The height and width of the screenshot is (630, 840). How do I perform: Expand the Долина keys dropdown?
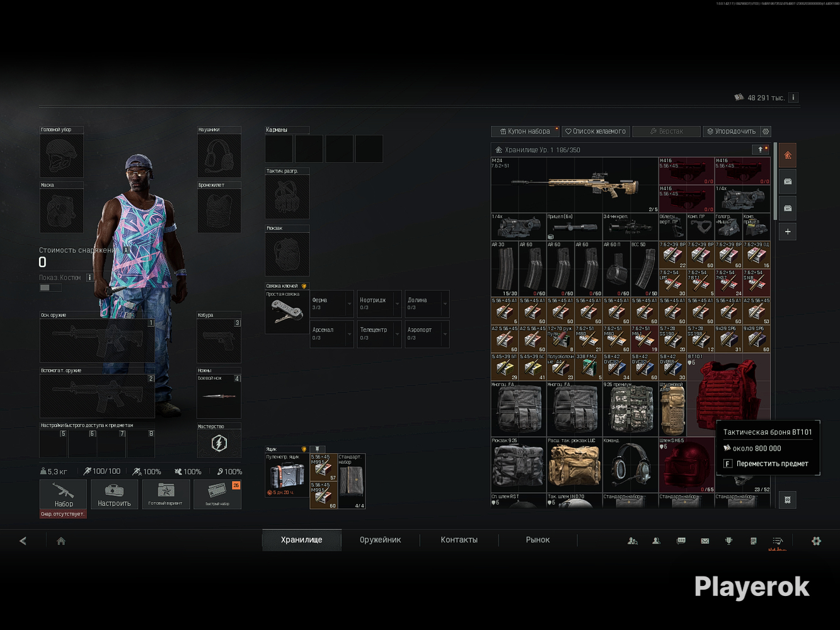coord(445,304)
